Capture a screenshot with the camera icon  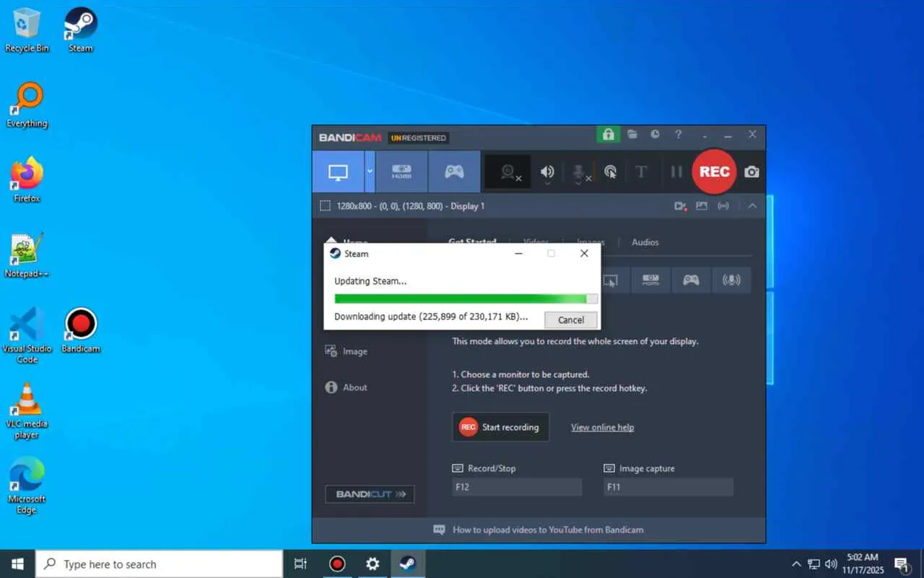pyautogui.click(x=751, y=172)
